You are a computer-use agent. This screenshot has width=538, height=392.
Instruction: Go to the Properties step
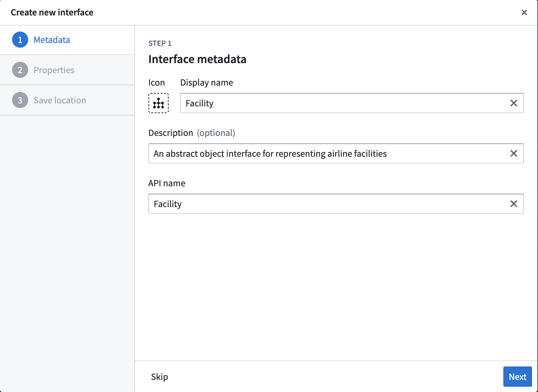(x=67, y=70)
